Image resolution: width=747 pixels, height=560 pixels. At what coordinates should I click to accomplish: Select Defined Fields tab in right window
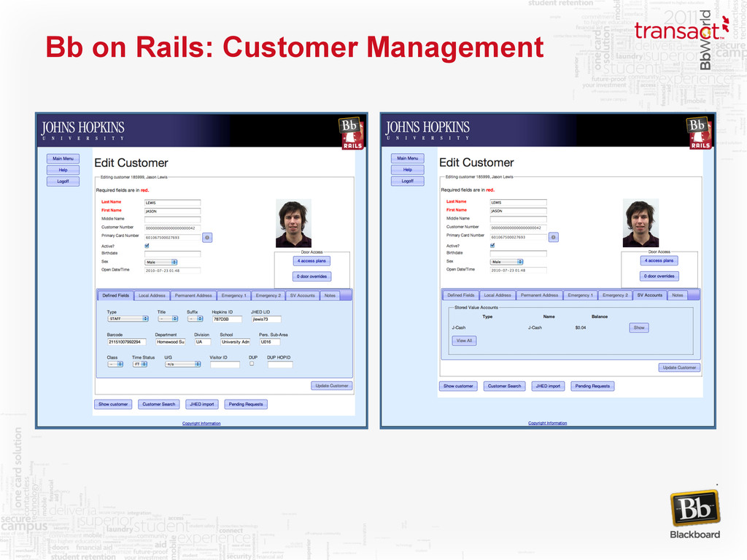(461, 295)
